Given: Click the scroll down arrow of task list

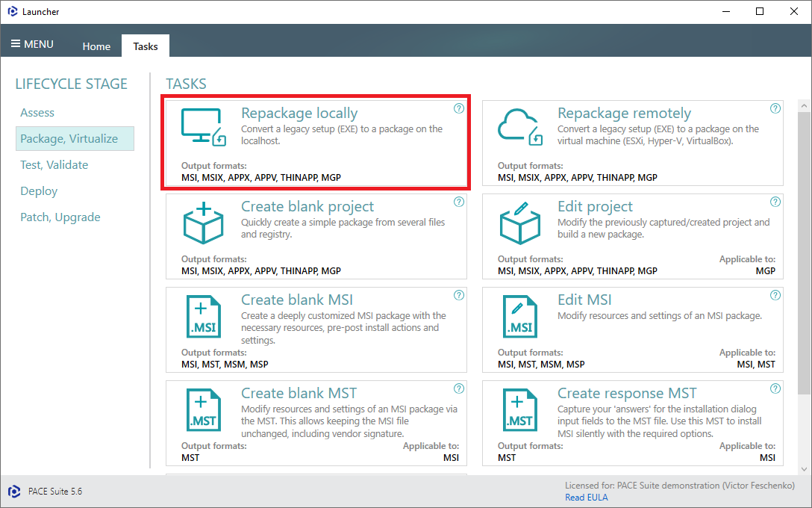Looking at the screenshot, I should tap(804, 468).
